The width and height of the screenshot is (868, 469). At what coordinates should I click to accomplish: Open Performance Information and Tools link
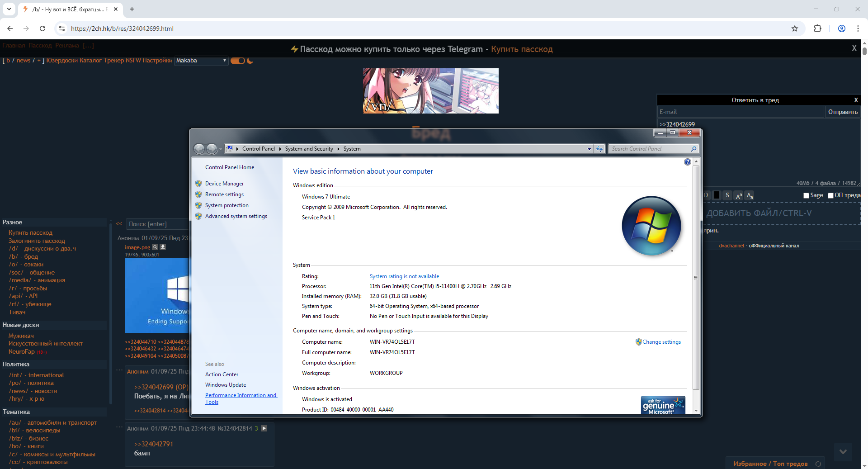[241, 398]
